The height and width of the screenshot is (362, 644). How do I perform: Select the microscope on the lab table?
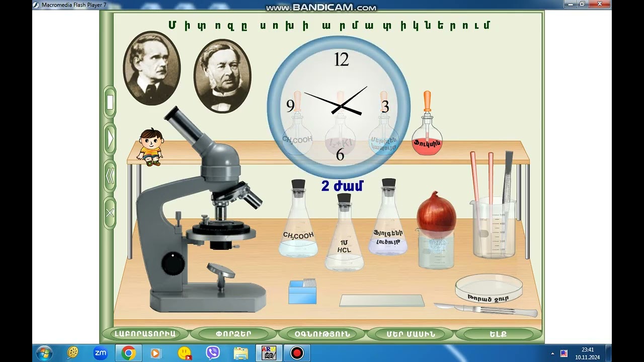pos(200,209)
